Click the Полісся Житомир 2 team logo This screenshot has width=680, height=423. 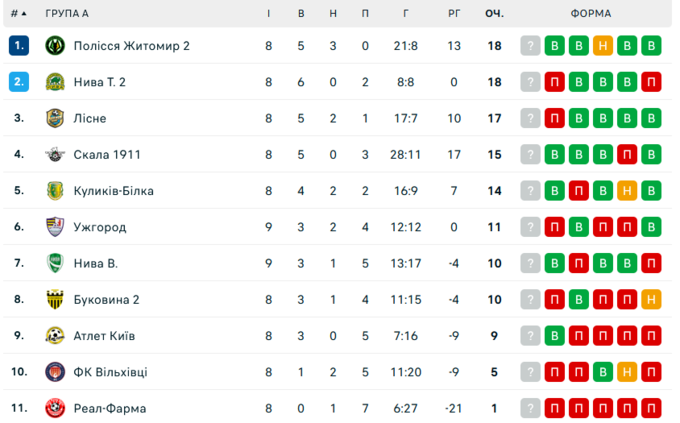pos(55,46)
